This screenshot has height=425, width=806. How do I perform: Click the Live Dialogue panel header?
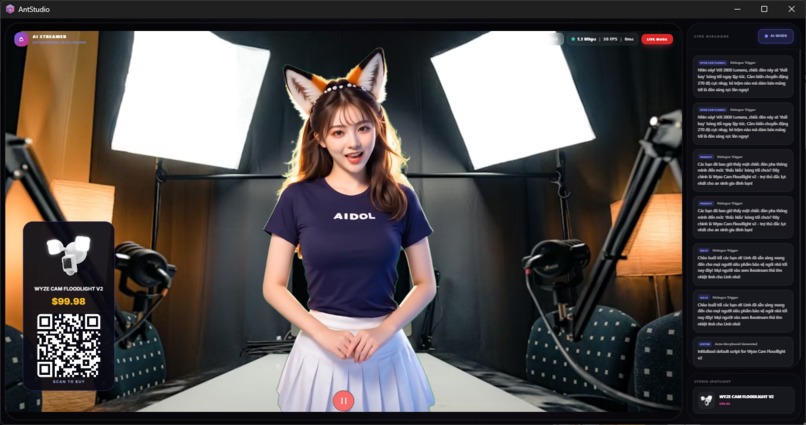[x=711, y=36]
